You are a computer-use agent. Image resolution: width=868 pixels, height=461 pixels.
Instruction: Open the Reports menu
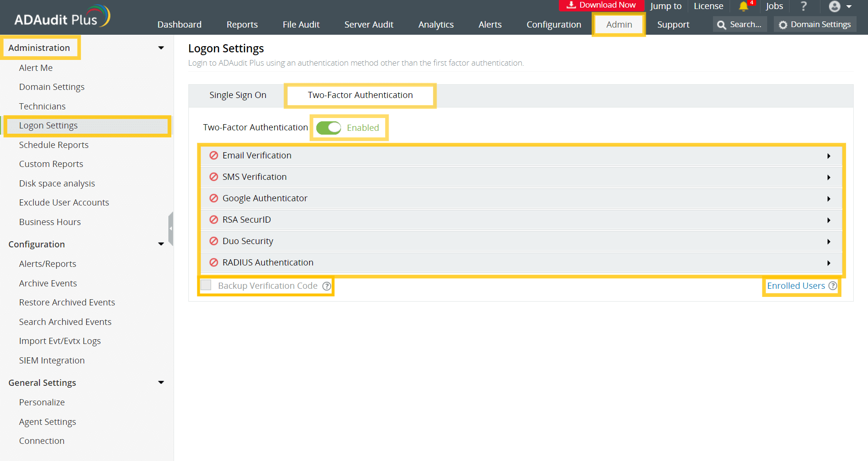click(x=242, y=25)
